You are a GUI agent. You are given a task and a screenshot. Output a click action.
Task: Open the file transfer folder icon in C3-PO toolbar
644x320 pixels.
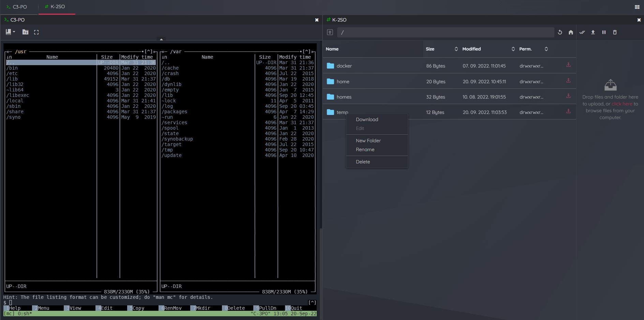pyautogui.click(x=25, y=32)
